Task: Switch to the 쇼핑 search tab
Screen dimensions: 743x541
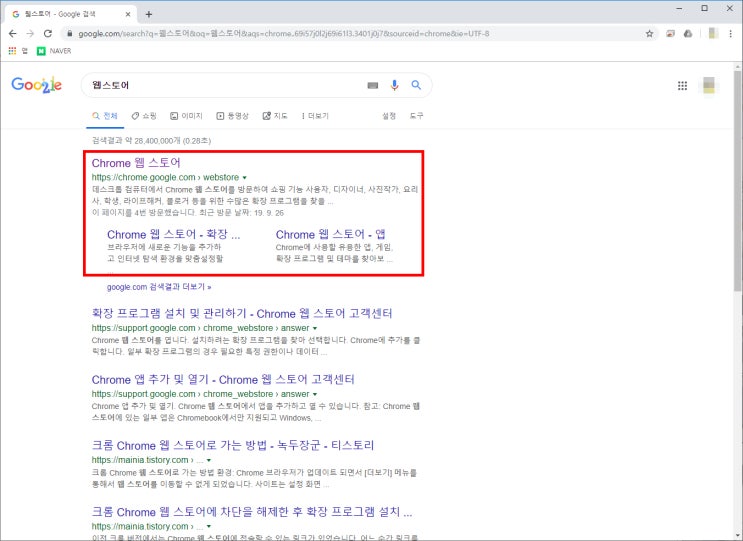Action: pyautogui.click(x=144, y=116)
